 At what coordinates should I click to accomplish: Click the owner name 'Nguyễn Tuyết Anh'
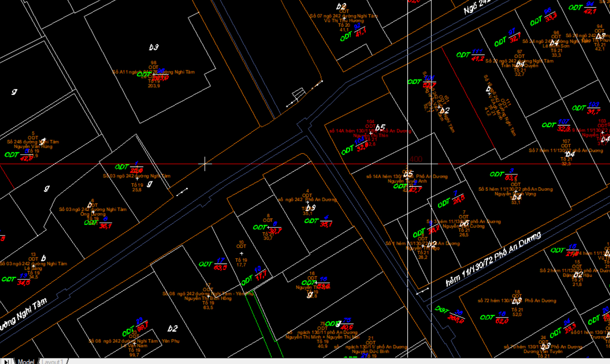(407, 181)
